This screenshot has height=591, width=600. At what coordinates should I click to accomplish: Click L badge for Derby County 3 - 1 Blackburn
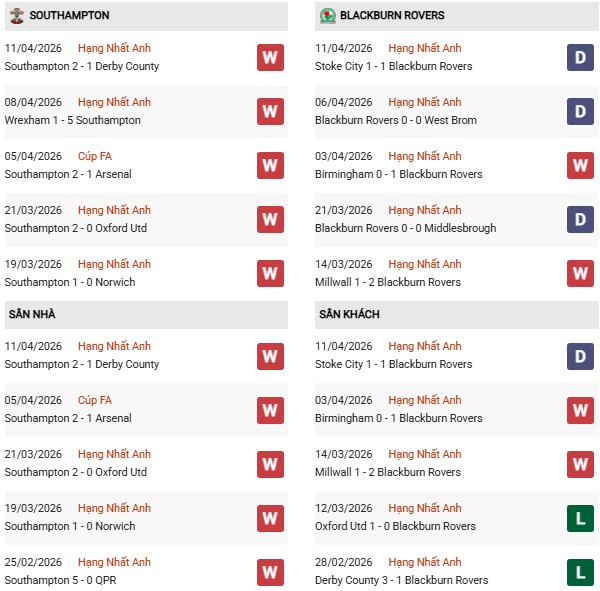(580, 571)
